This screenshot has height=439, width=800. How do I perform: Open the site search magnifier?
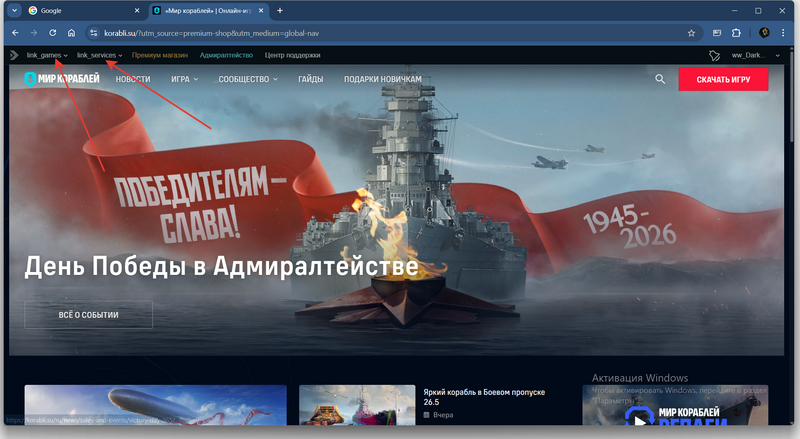pyautogui.click(x=660, y=79)
